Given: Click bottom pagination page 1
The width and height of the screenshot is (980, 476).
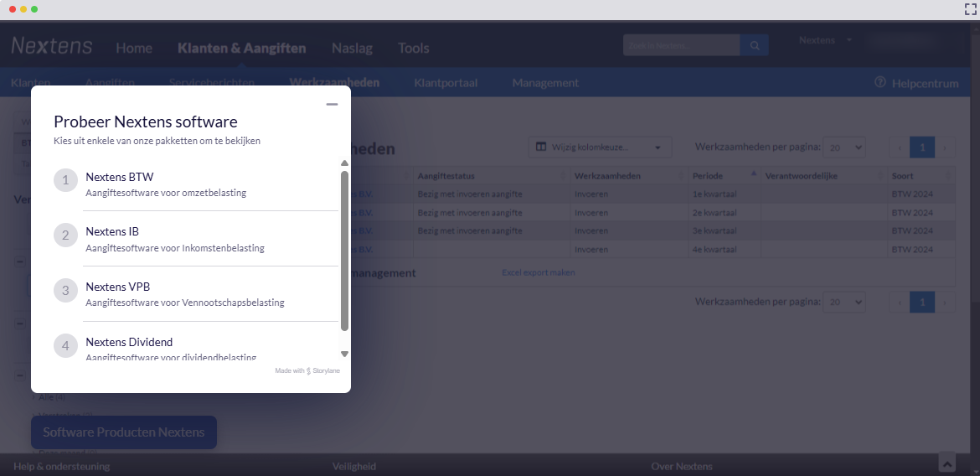Looking at the screenshot, I should [x=922, y=303].
